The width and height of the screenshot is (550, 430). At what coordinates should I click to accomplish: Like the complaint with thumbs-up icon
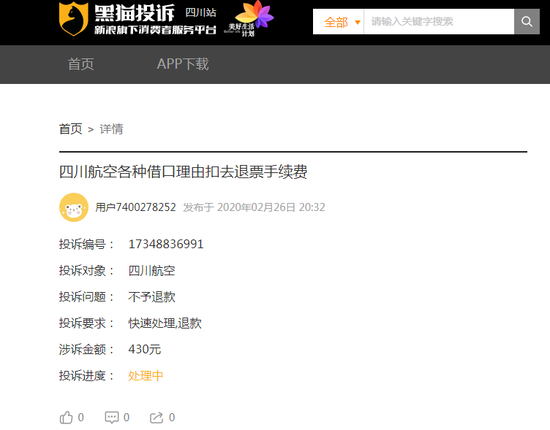66,417
